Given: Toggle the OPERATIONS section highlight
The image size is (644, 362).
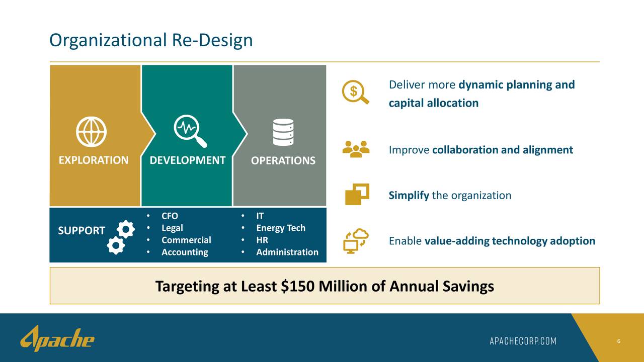Looking at the screenshot, I should (x=283, y=160).
